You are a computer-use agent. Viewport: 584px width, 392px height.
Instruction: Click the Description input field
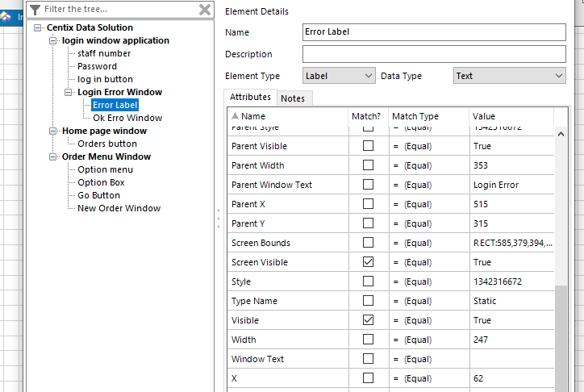pyautogui.click(x=434, y=54)
